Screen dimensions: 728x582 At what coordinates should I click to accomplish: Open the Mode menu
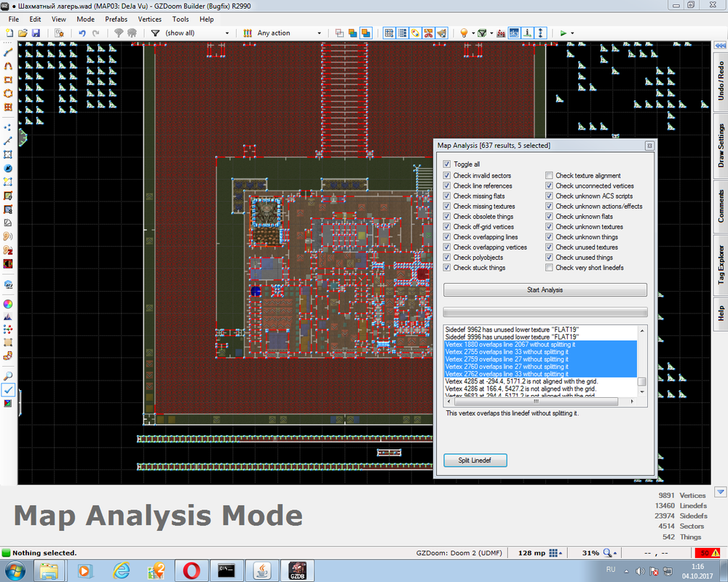(x=85, y=19)
